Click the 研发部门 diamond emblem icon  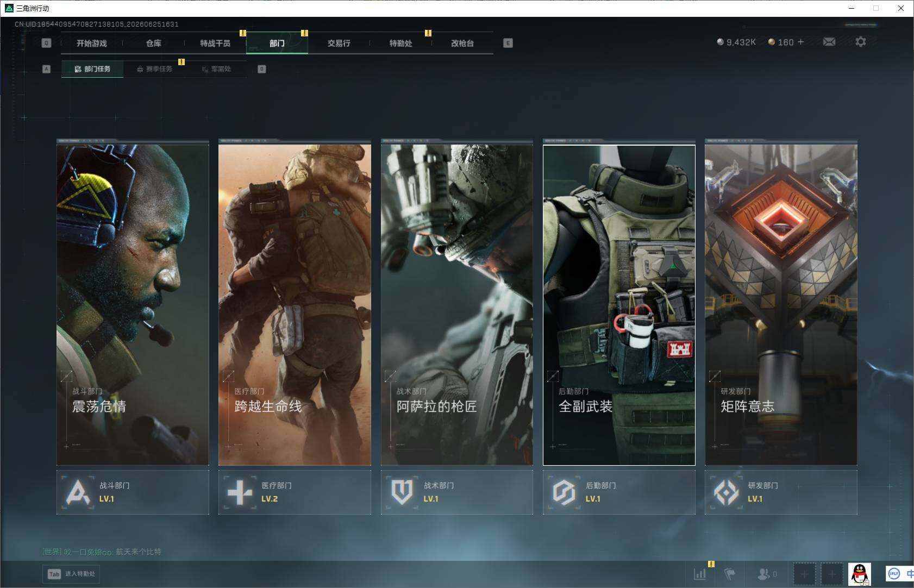(726, 492)
